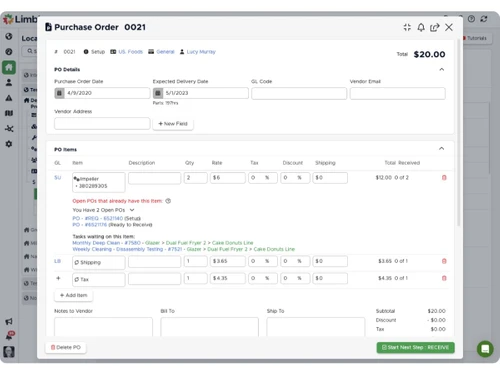Open the settings gear in left sidebar
500x375 pixels.
[x=9, y=144]
